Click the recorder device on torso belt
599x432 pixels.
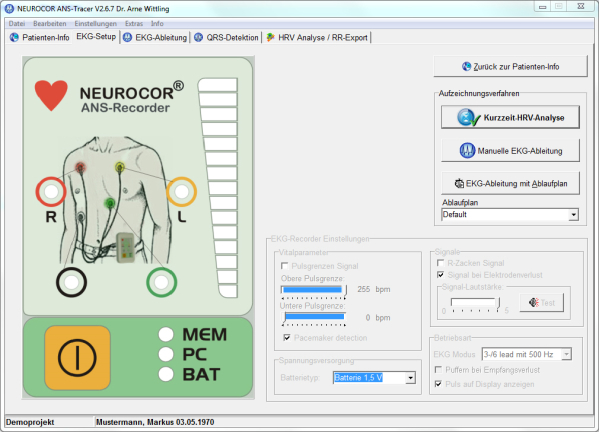point(125,248)
